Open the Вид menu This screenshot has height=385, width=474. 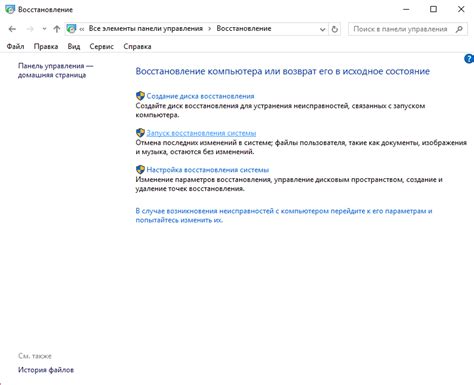click(x=74, y=46)
